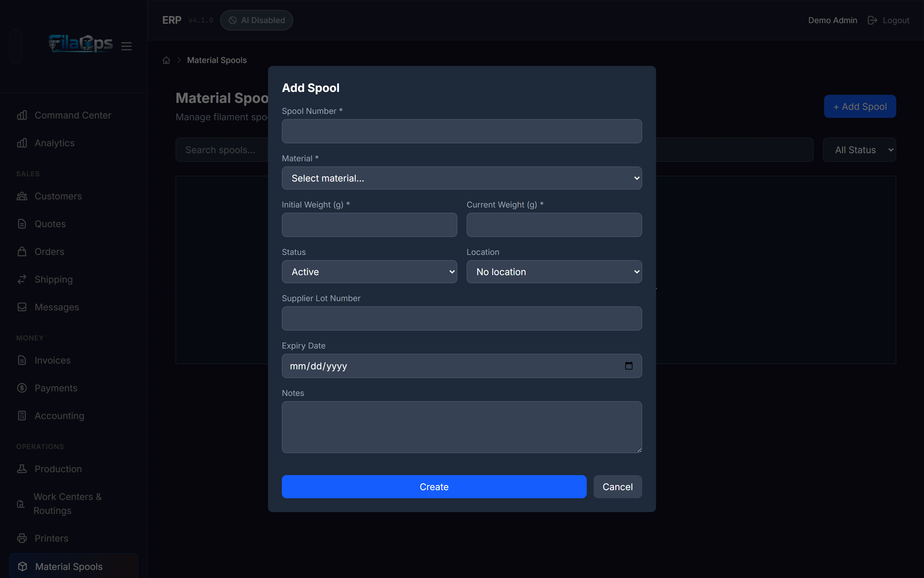
Task: Open Accounting in the sidebar
Action: click(73, 416)
